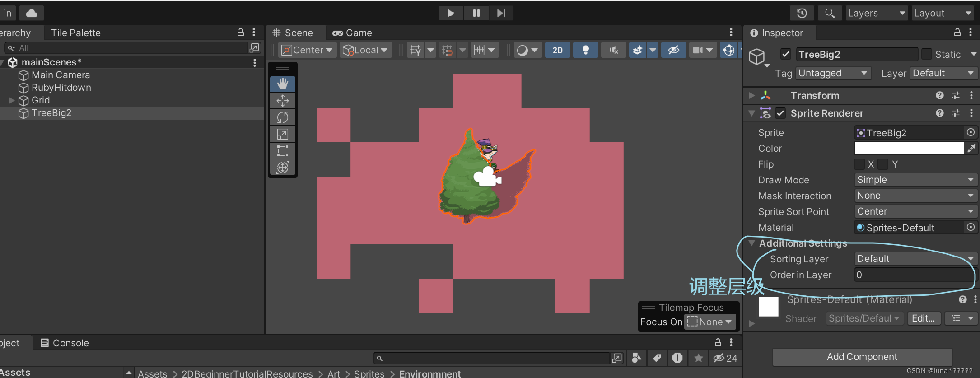
Task: Toggle the TreeBig2 active checkbox
Action: [x=786, y=54]
